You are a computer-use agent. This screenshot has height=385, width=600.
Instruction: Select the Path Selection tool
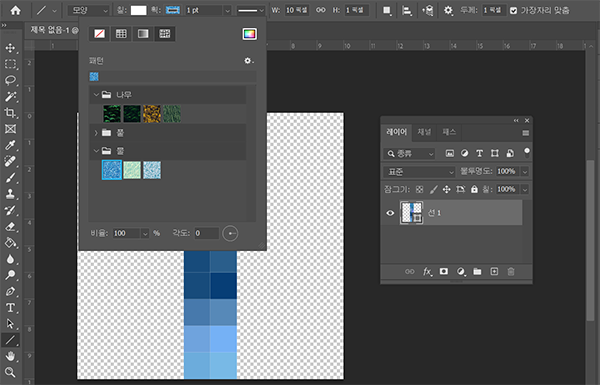[10, 324]
